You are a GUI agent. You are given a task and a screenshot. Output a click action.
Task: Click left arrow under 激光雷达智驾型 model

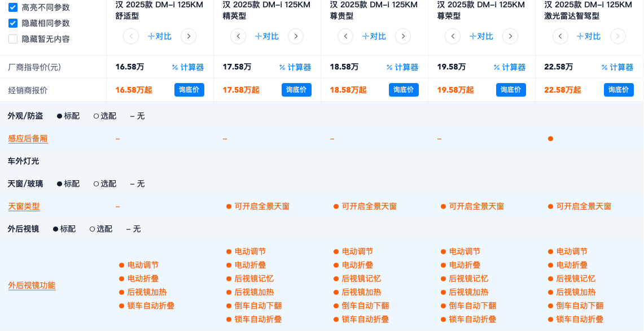[560, 36]
